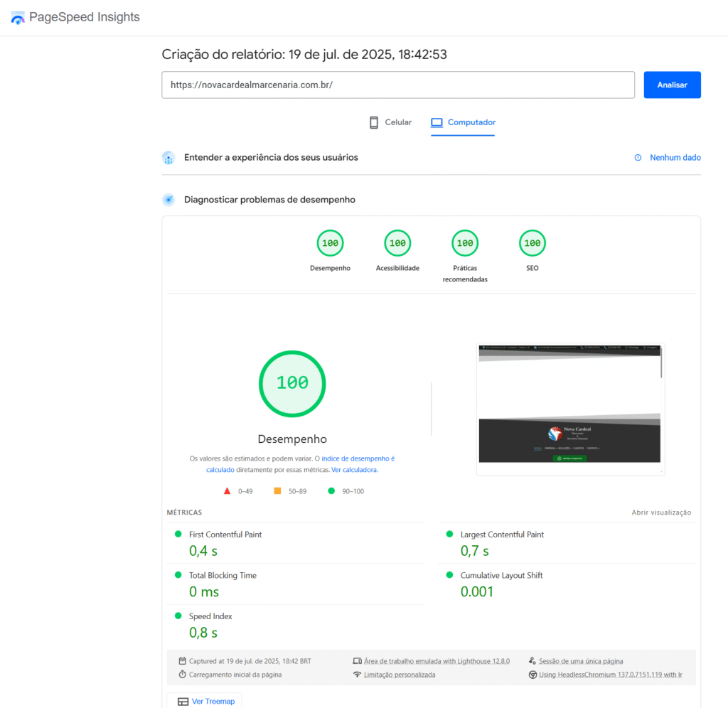Click the Nenhum dado link

coord(675,158)
